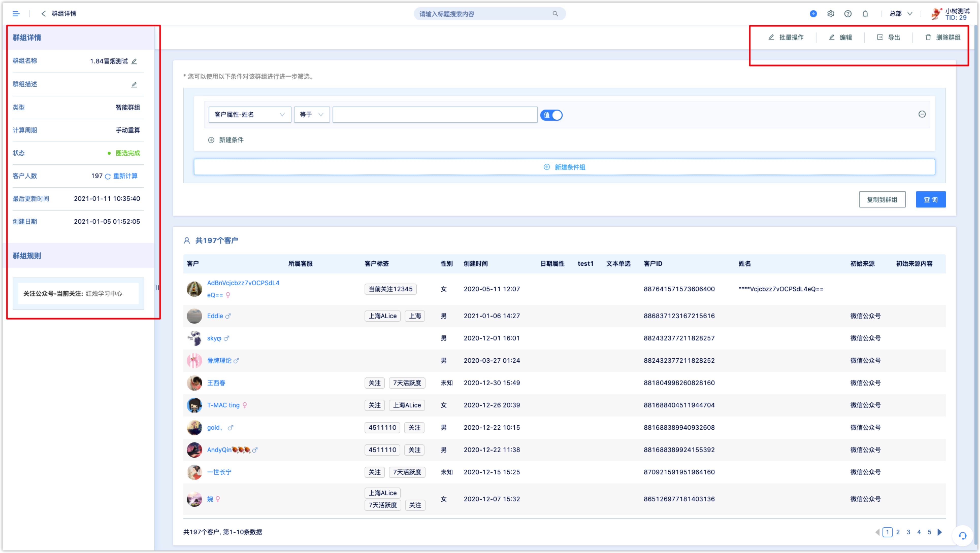This screenshot has width=980, height=553.
Task: Click the 上海 tag in Eddie's row
Action: click(x=414, y=316)
